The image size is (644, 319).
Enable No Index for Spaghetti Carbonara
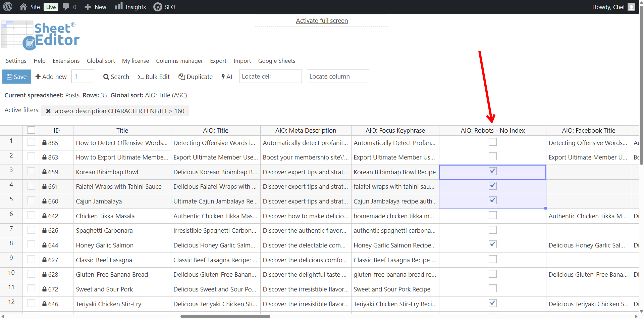pos(492,230)
